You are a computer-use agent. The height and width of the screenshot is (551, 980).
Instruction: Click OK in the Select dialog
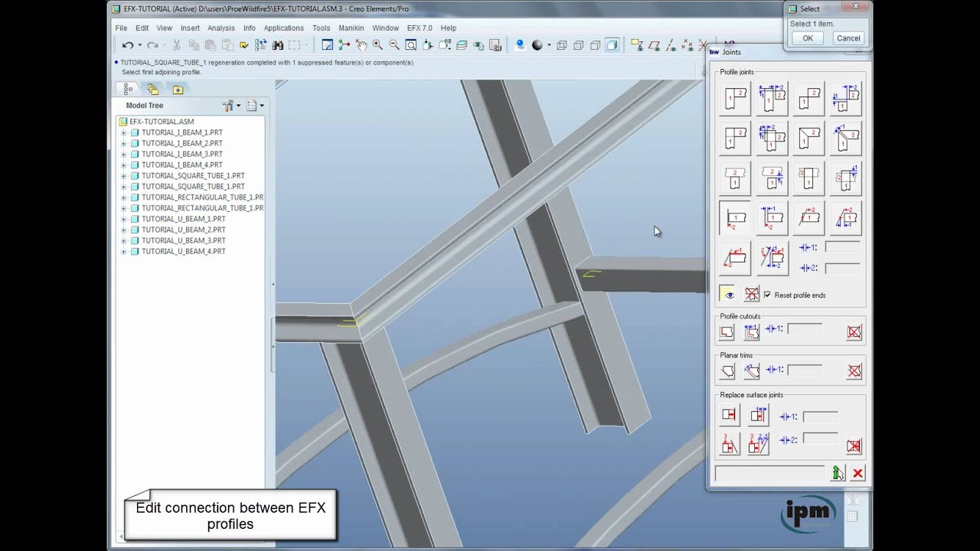(808, 38)
